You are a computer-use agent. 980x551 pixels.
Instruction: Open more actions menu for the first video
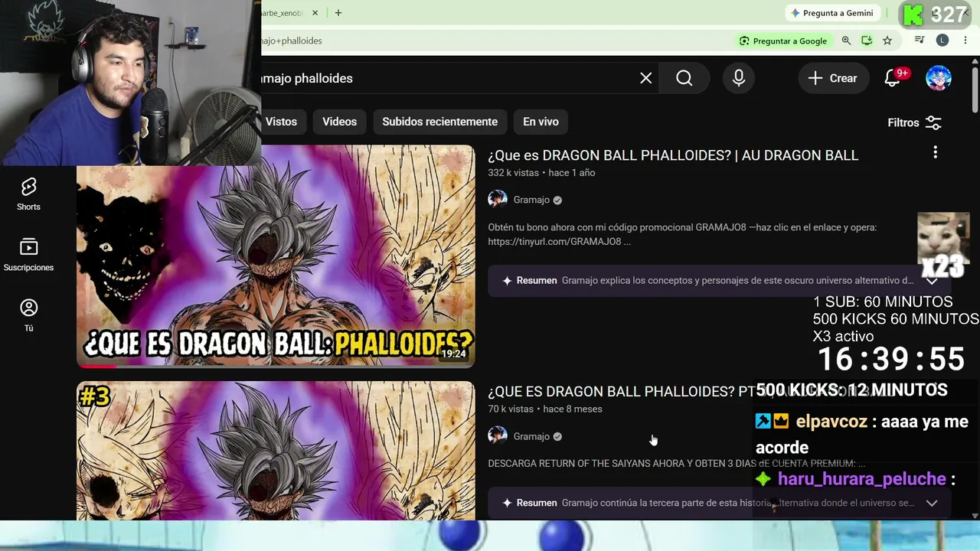click(935, 153)
